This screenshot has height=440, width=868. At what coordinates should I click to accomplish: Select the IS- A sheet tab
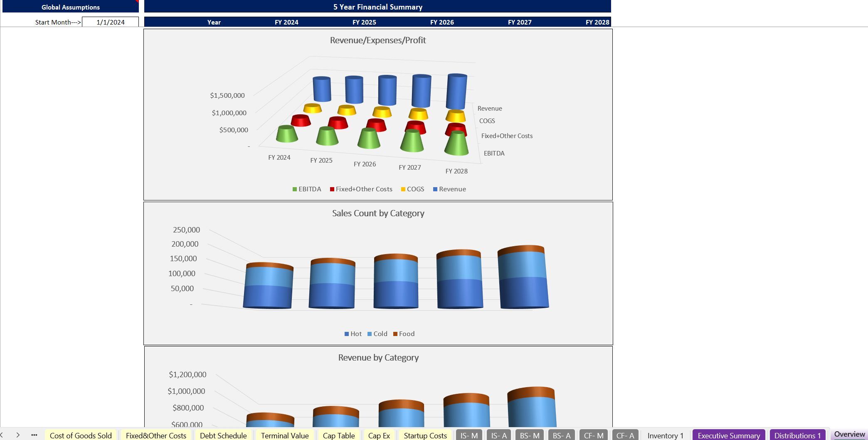[x=499, y=435]
